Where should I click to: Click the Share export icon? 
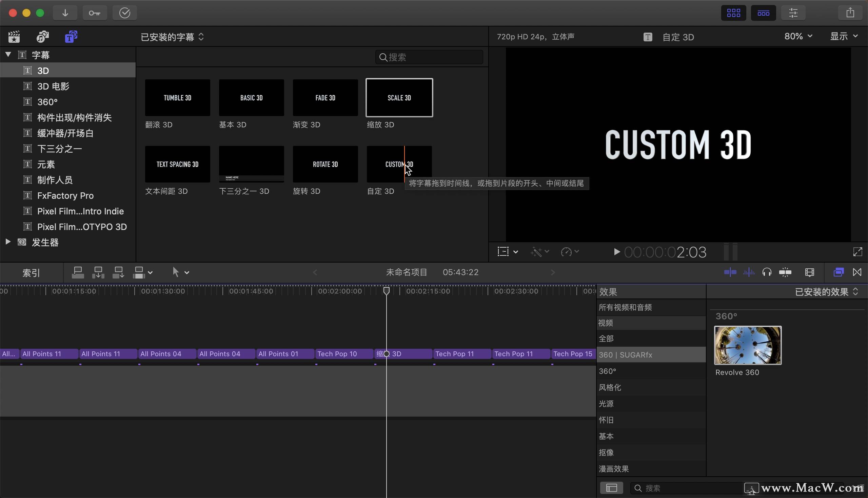click(850, 13)
